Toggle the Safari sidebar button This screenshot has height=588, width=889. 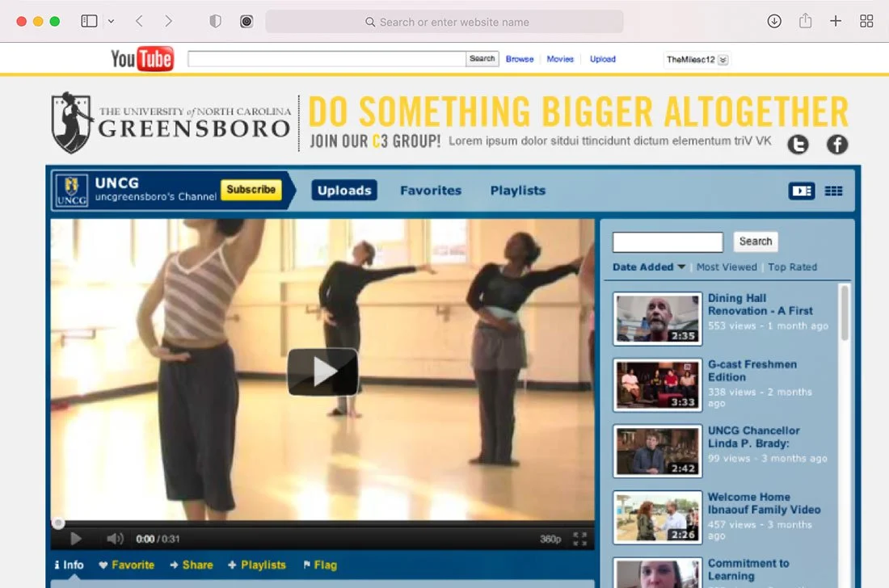89,22
